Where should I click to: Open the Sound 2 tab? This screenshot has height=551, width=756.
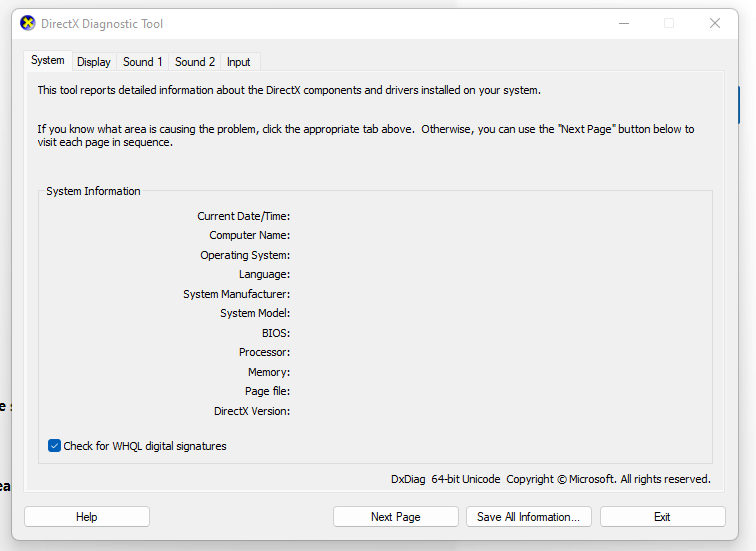(x=195, y=62)
